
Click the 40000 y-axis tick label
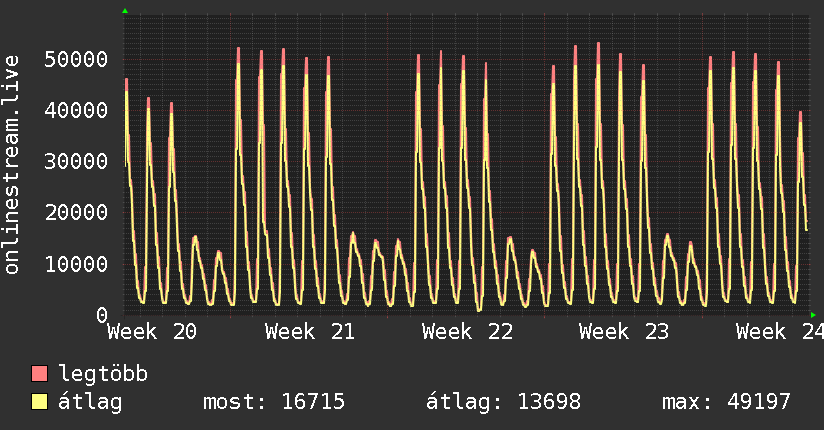coord(76,110)
